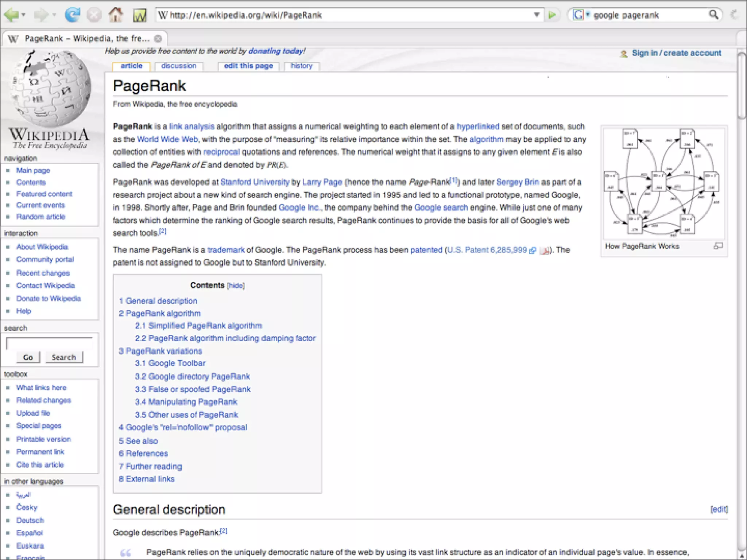The height and width of the screenshot is (560, 747).
Task: Enlarge the How PageRank Works image icon
Action: [x=718, y=246]
